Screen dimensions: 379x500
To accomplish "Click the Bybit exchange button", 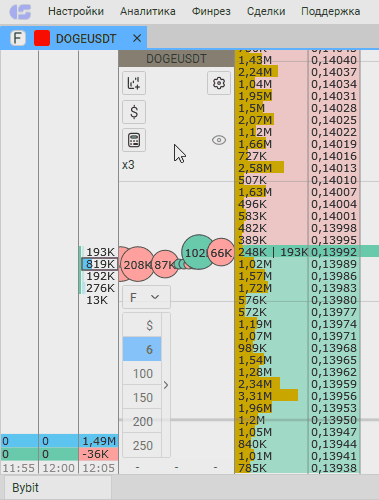I will click(x=25, y=488).
